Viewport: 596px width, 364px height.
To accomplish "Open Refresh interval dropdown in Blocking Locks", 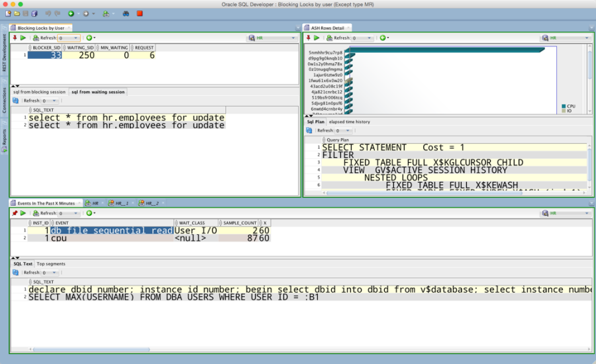I will click(x=69, y=38).
